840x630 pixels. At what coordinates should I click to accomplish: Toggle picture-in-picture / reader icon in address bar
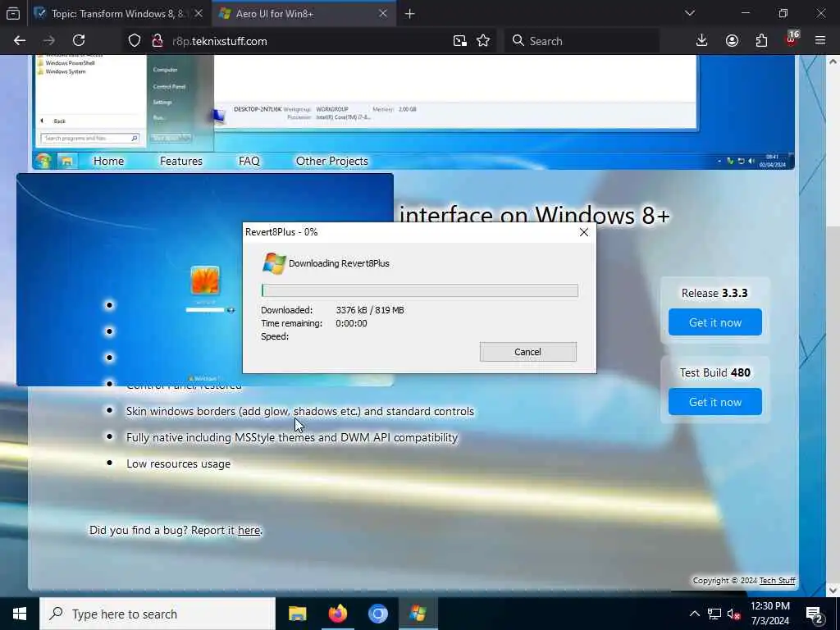click(459, 41)
